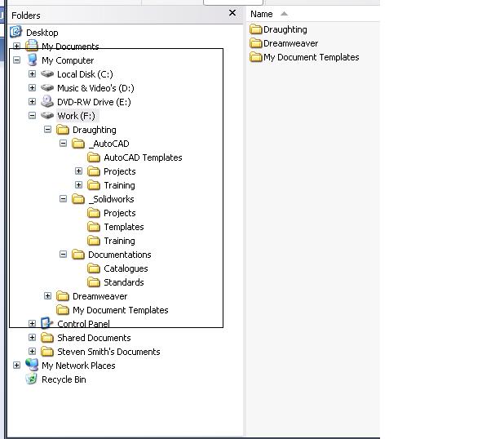Collapse the Documentations folder node
The image size is (504, 439).
[x=63, y=255]
